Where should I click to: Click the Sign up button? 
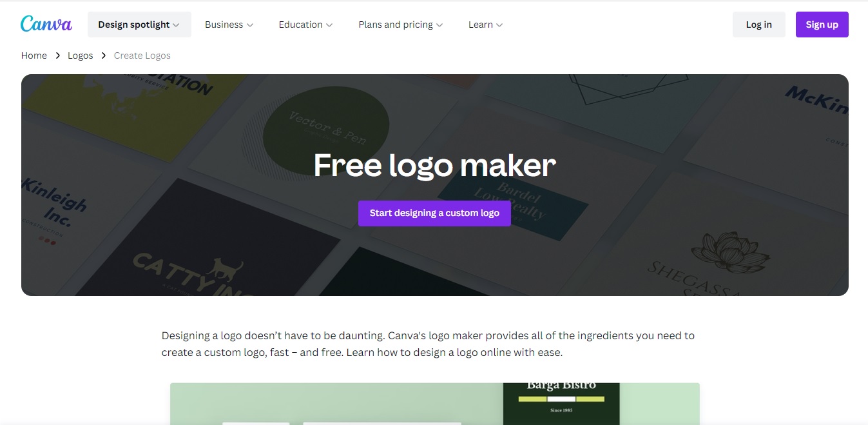tap(822, 25)
